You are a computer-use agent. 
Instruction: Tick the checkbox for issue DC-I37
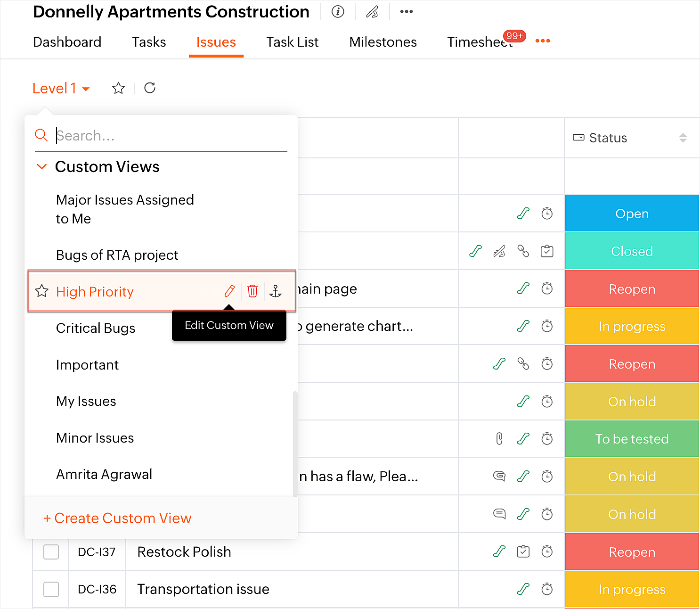(x=51, y=551)
